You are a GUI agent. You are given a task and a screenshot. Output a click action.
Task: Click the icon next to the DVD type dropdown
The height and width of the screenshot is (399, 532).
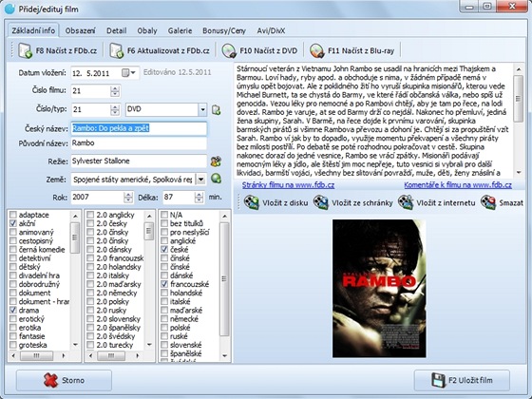217,109
